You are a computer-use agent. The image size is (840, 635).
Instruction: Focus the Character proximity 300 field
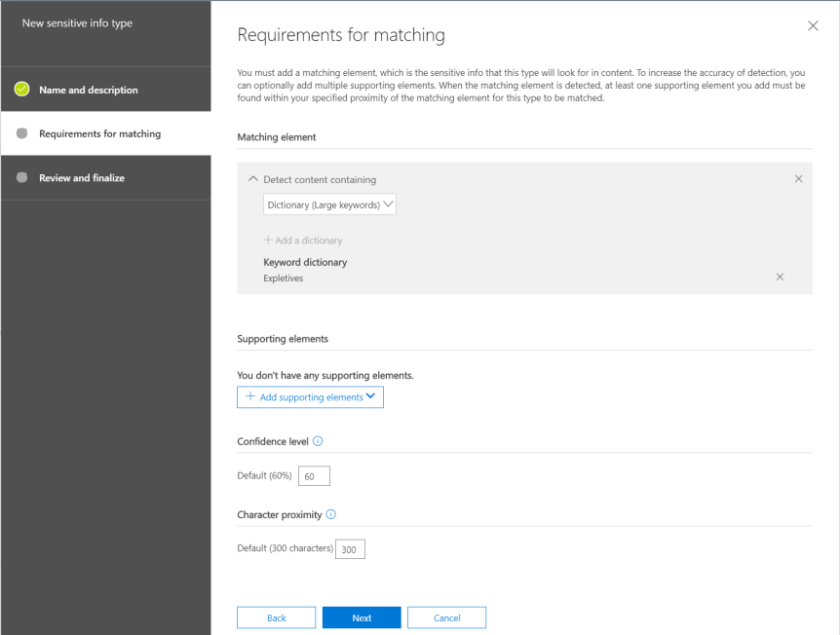click(350, 549)
